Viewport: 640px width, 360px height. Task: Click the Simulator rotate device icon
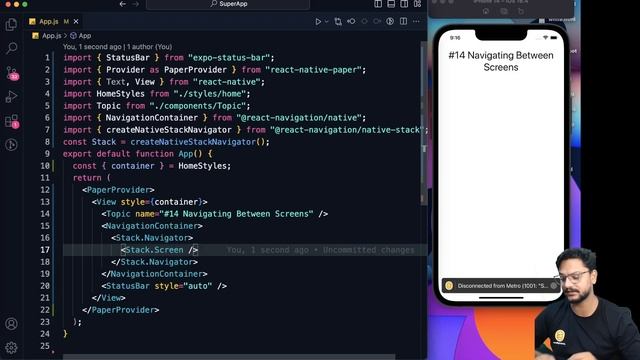pyautogui.click(x=521, y=11)
